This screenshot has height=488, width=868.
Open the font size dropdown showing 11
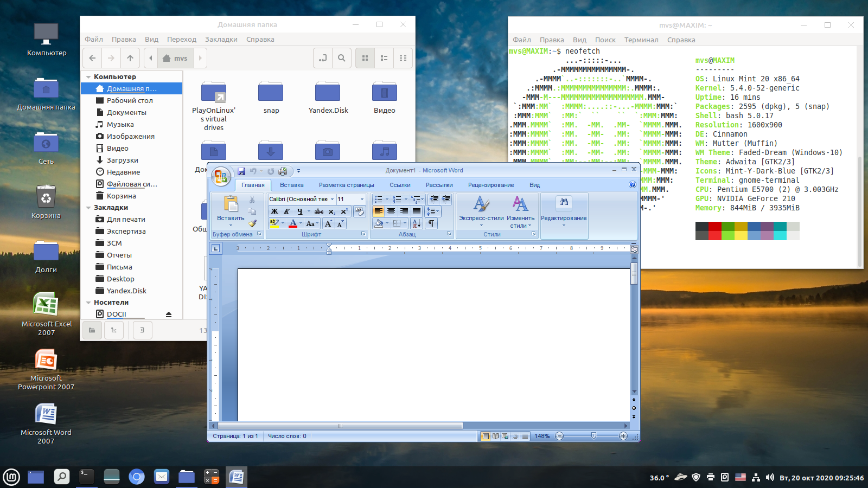(362, 199)
